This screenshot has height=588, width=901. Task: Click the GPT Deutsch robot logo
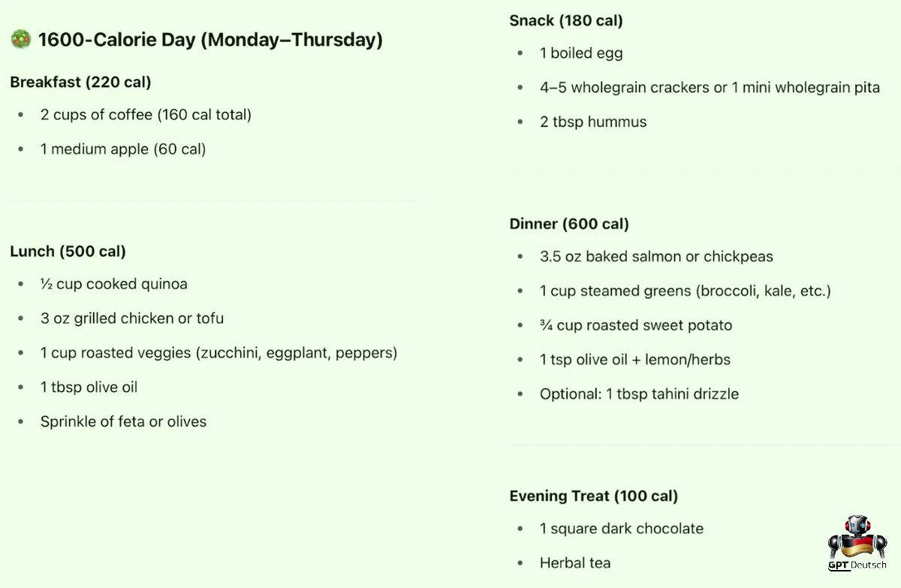[x=857, y=543]
